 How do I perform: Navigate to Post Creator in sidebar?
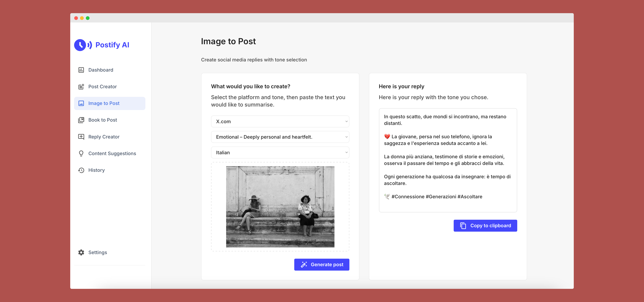(x=102, y=87)
